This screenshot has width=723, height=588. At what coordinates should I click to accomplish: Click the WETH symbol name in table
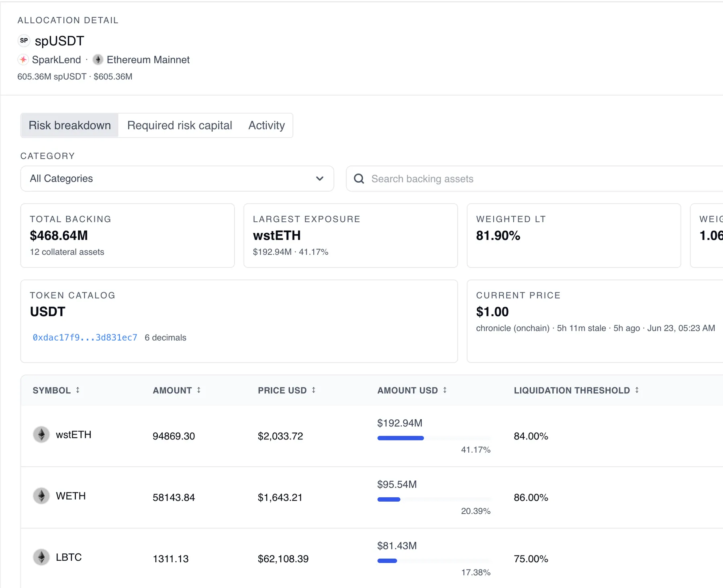(71, 496)
